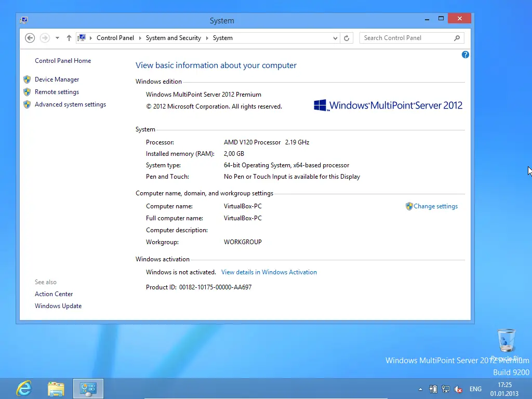Click the back navigation arrow
The height and width of the screenshot is (399, 532).
[30, 37]
